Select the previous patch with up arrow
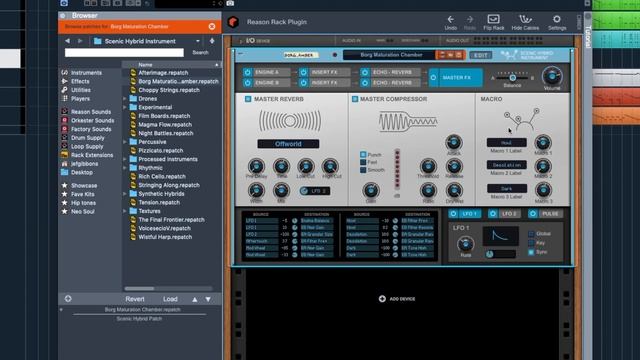 click(x=195, y=299)
